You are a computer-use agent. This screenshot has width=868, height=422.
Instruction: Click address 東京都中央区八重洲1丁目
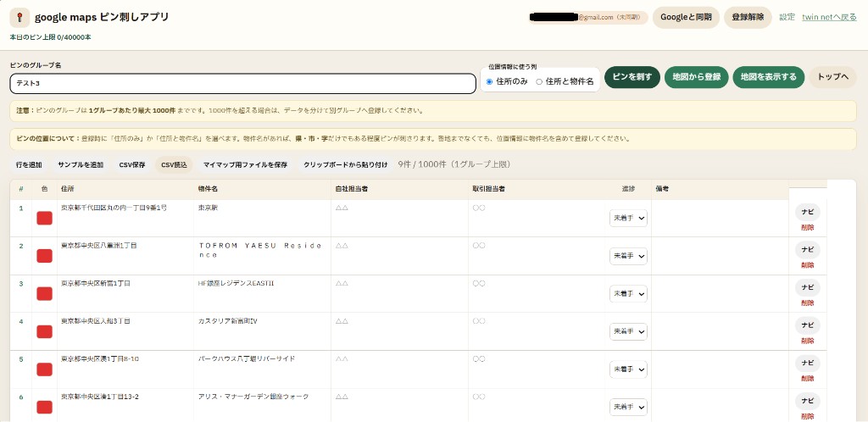click(x=99, y=246)
